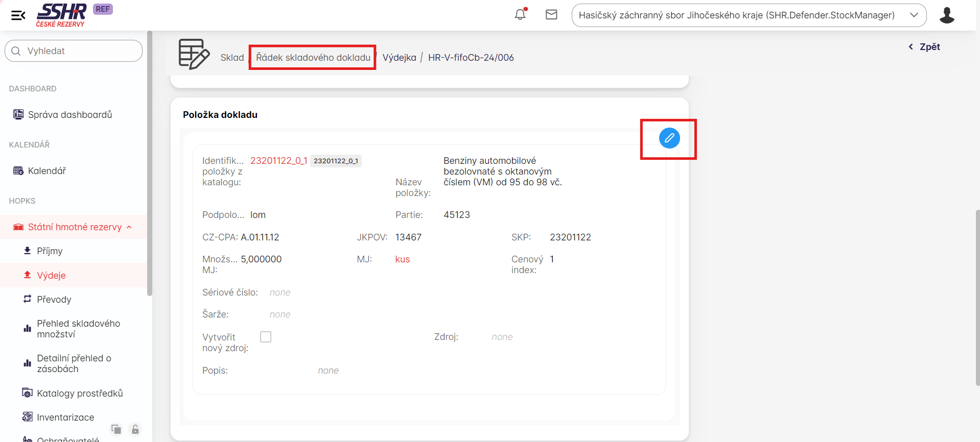The image size is (980, 442).
Task: Click the catalog identifier 23201122_0_1 link
Action: (x=278, y=161)
